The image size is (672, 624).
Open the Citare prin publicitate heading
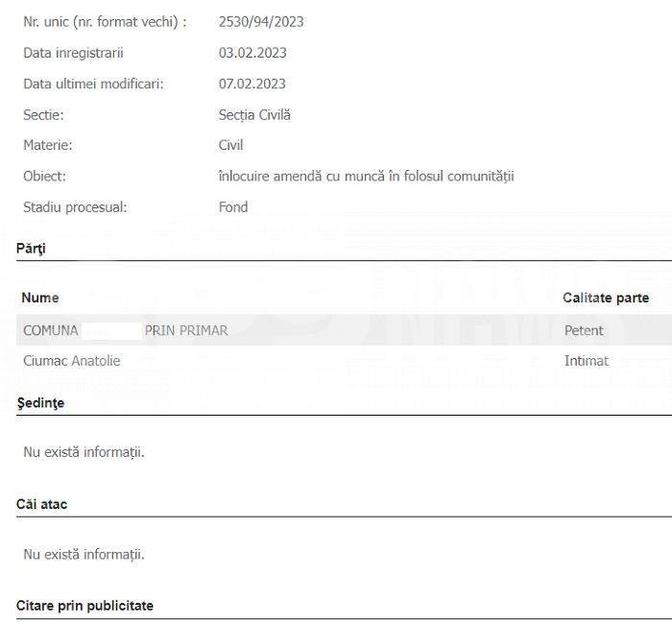point(84,606)
